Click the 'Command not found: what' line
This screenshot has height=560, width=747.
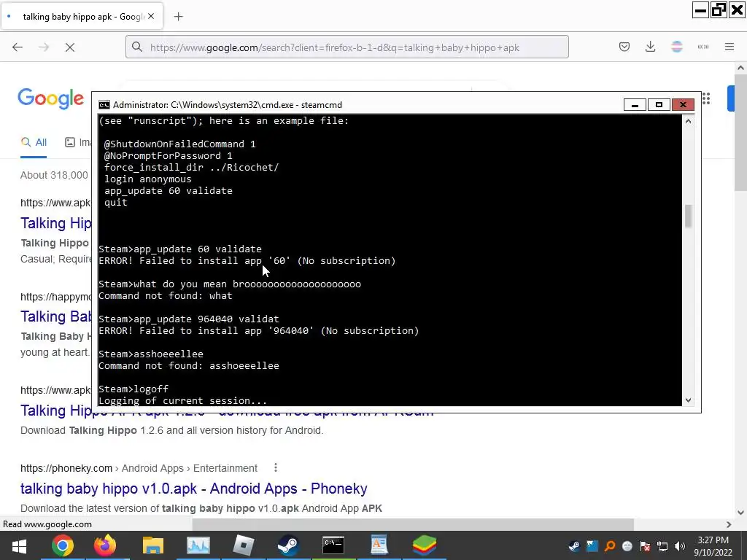tap(166, 296)
